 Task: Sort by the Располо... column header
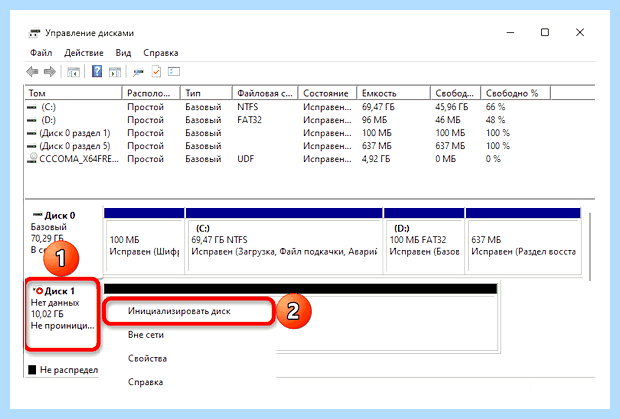point(151,93)
